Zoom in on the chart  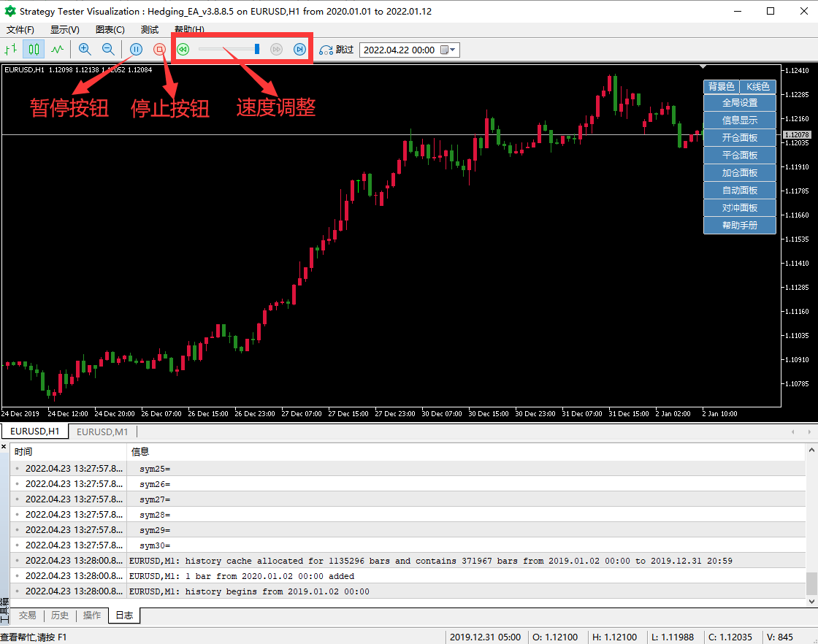(x=85, y=50)
